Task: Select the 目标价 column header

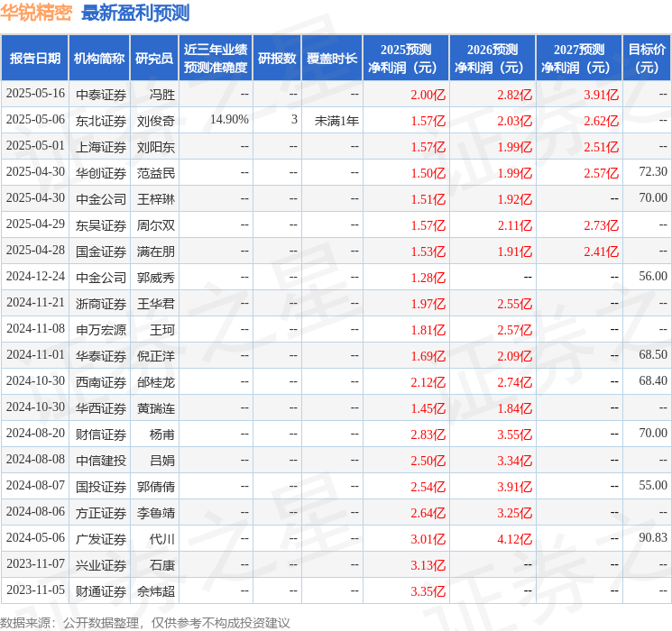Action: point(647,58)
